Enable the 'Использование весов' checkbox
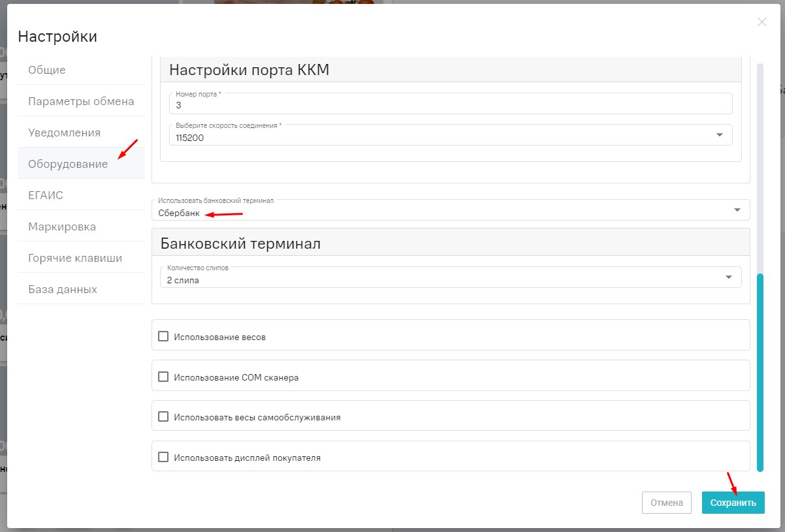 (163, 337)
